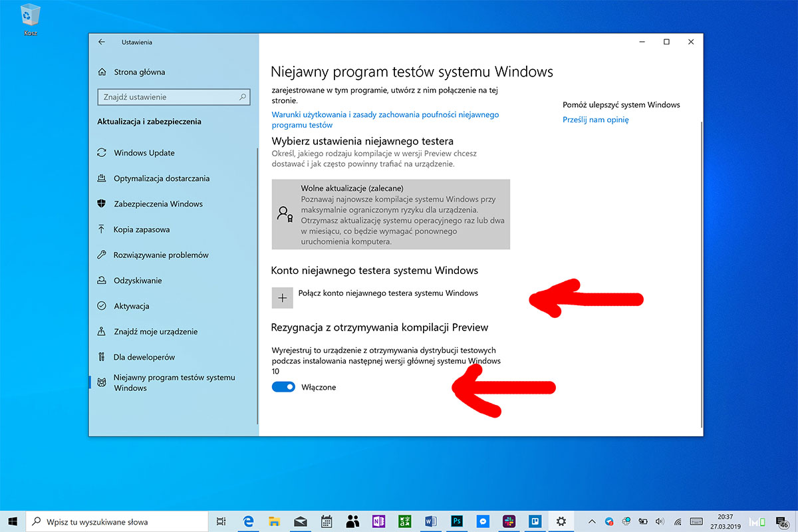The width and height of the screenshot is (798, 532).
Task: Click the Settings gear on taskbar
Action: tap(561, 522)
